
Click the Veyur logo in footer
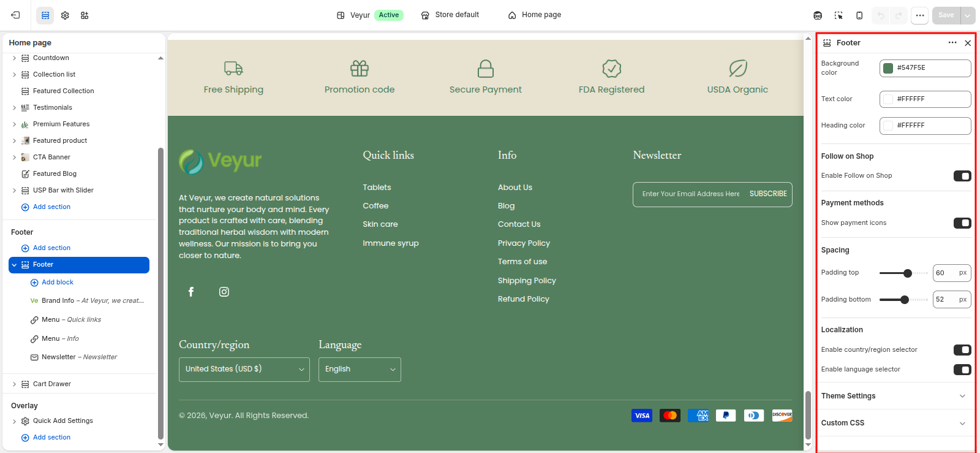coord(221,162)
